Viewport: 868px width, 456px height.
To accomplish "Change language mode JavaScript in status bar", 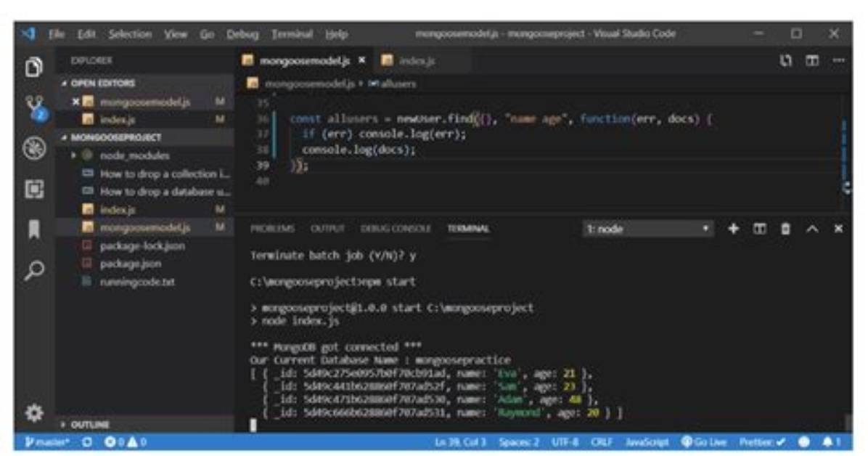I will 647,442.
